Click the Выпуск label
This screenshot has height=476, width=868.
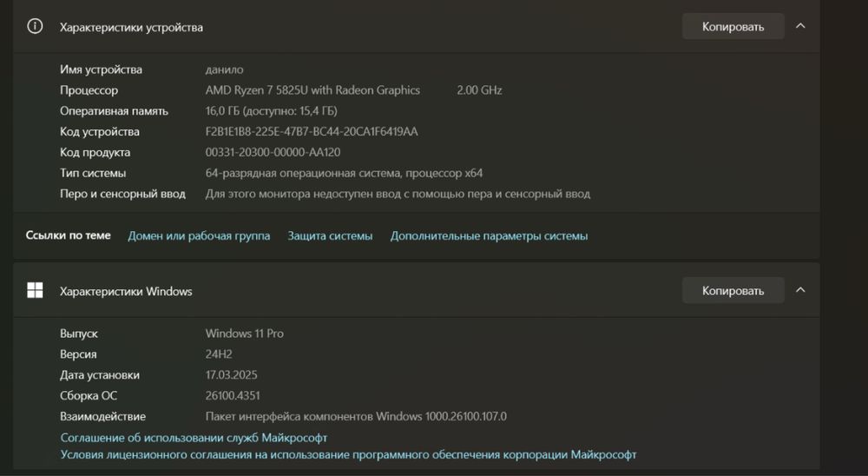(x=79, y=334)
